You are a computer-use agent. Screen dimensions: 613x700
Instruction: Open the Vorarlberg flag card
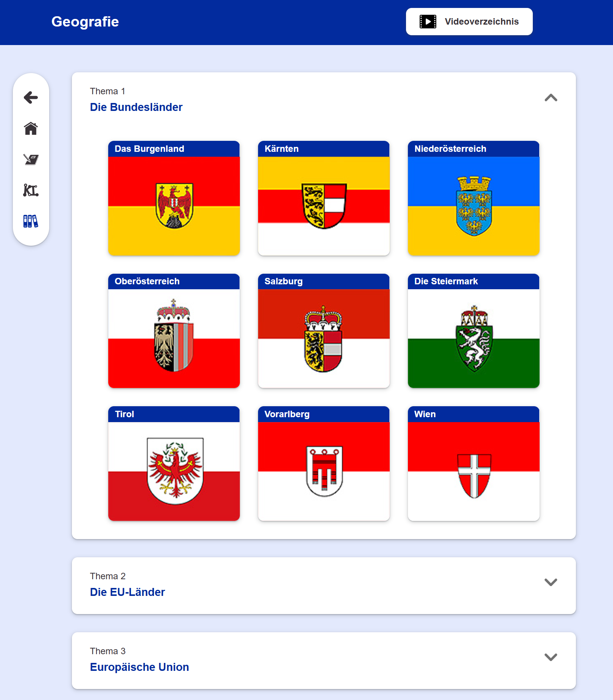pyautogui.click(x=324, y=464)
